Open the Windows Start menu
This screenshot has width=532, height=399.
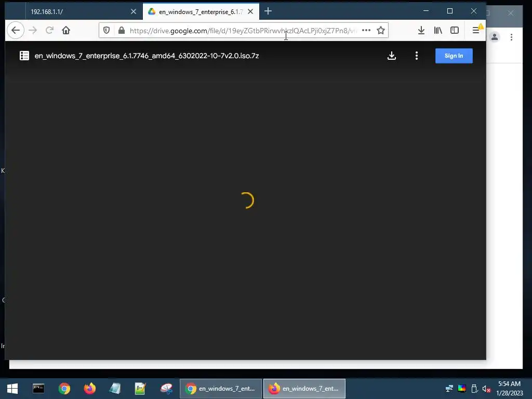point(12,389)
